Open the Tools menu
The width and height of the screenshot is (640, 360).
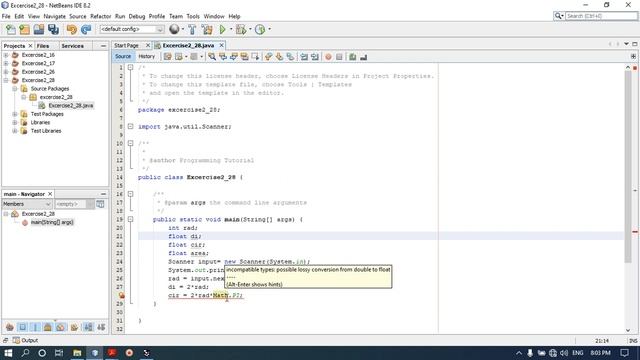[193, 16]
